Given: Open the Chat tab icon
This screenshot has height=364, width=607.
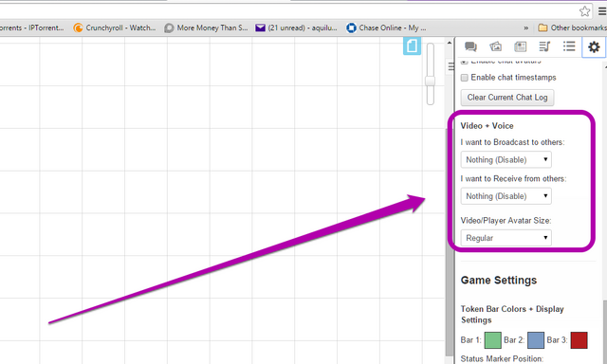Looking at the screenshot, I should pyautogui.click(x=470, y=46).
